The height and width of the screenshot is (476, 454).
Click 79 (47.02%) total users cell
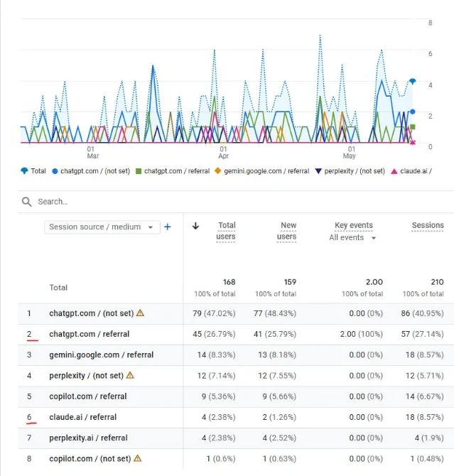click(x=214, y=313)
